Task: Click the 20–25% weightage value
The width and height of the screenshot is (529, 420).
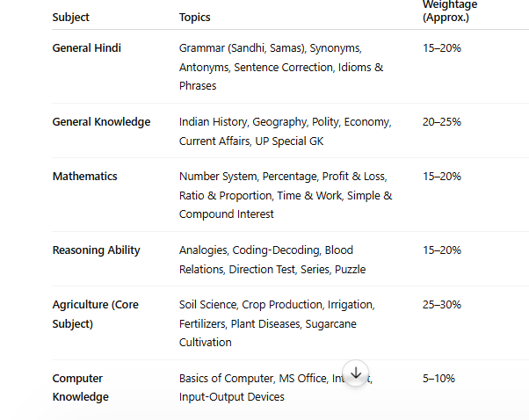Action: [x=442, y=122]
